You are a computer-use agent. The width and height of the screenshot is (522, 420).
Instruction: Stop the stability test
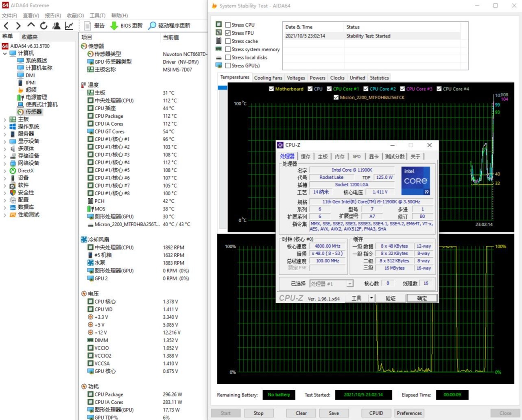[x=258, y=413]
